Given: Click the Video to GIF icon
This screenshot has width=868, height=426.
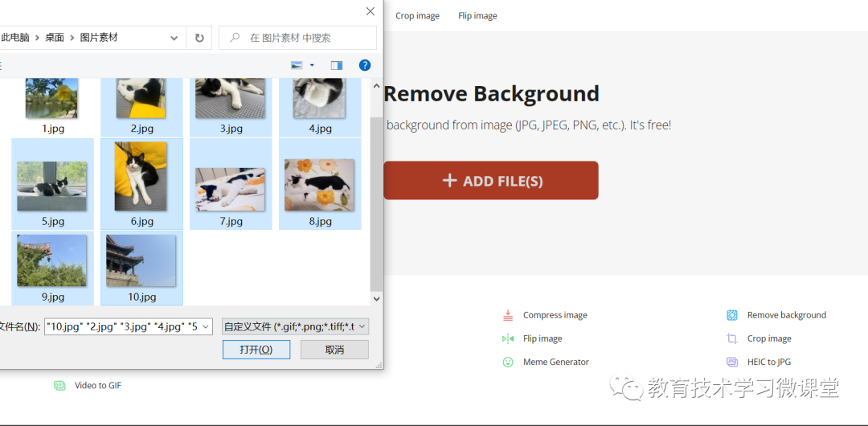Looking at the screenshot, I should pyautogui.click(x=59, y=385).
